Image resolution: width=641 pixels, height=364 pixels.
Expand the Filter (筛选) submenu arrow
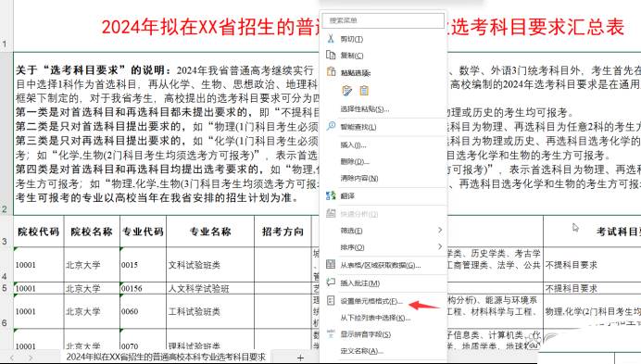(x=440, y=231)
